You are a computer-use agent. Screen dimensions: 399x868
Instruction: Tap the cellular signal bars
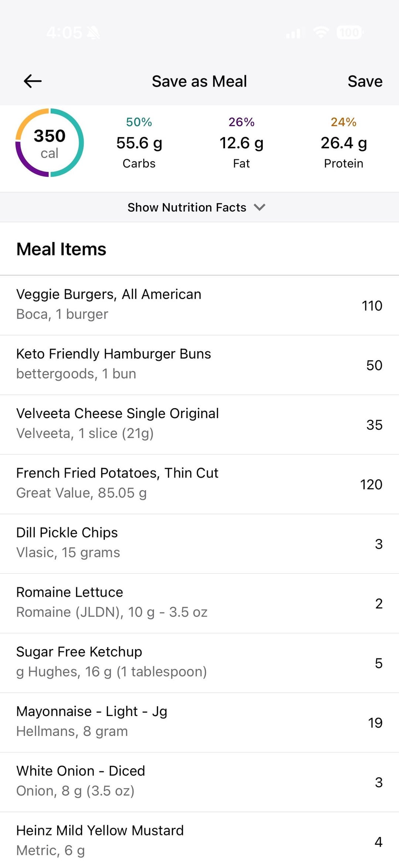[294, 33]
